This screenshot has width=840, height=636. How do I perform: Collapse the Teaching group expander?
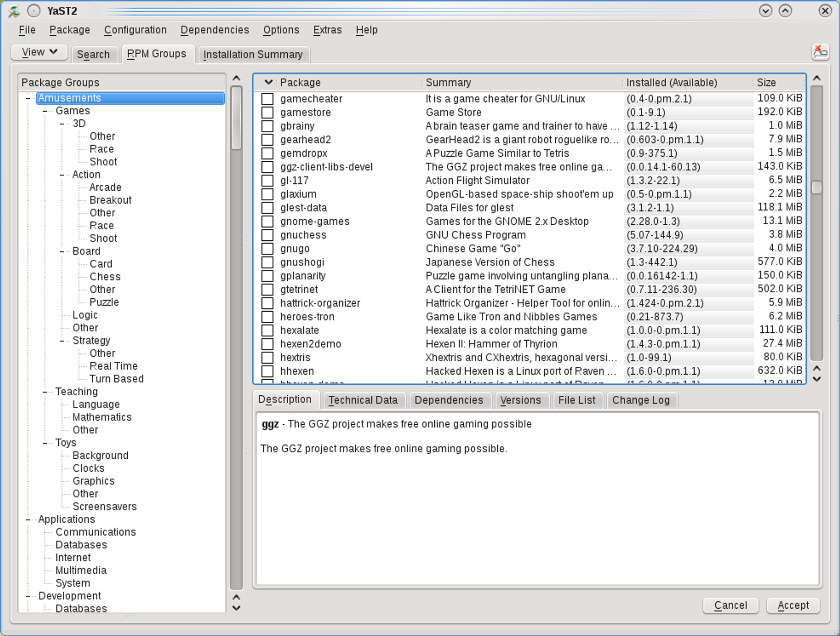click(45, 392)
